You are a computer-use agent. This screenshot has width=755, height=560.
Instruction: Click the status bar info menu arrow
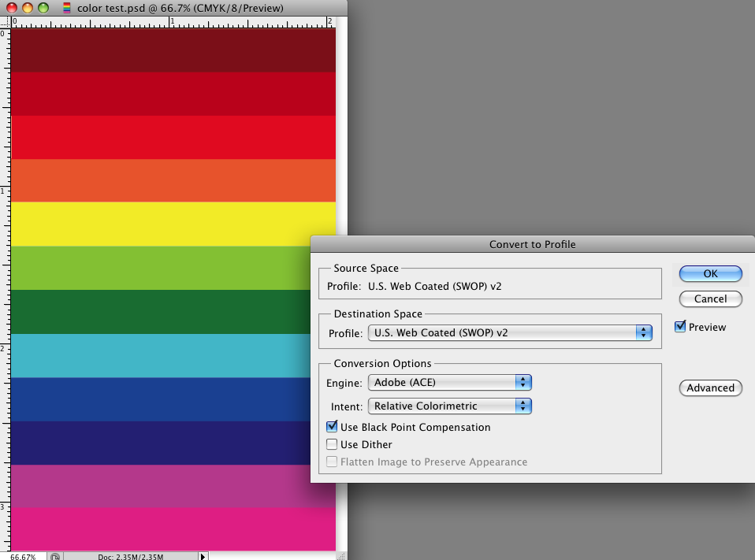(x=203, y=556)
